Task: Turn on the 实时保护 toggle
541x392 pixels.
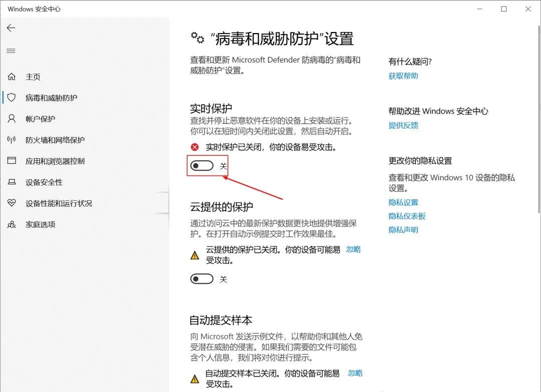Action: point(202,166)
